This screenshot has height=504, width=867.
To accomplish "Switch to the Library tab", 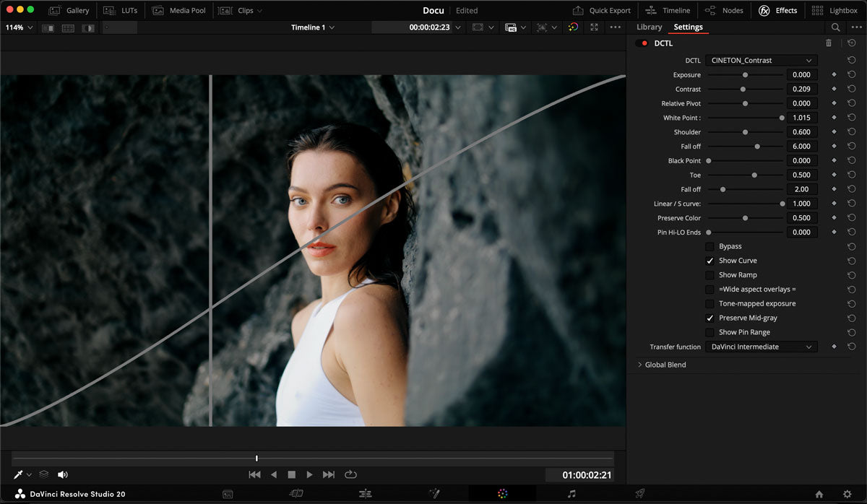I will [x=649, y=27].
